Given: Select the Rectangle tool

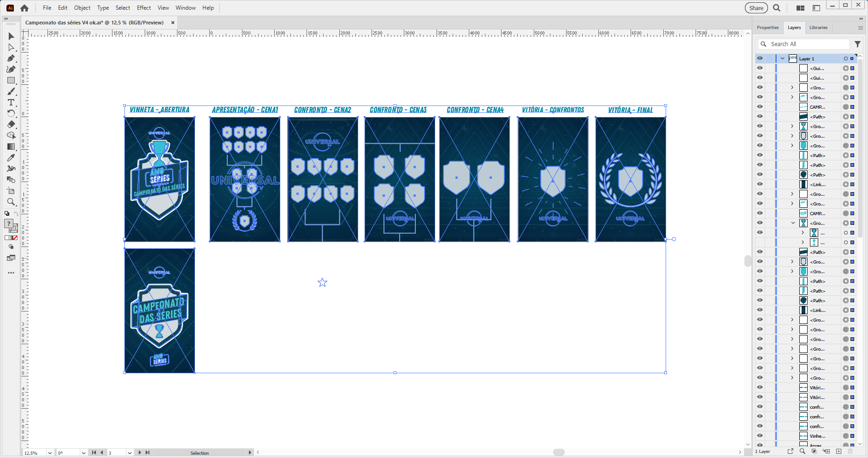Looking at the screenshot, I should point(11,80).
